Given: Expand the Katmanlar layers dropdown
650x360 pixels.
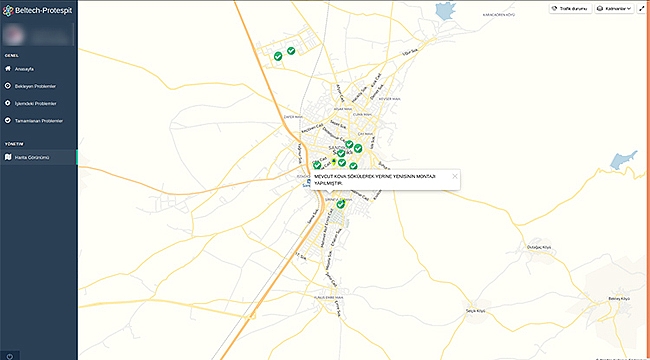Looking at the screenshot, I should point(614,8).
